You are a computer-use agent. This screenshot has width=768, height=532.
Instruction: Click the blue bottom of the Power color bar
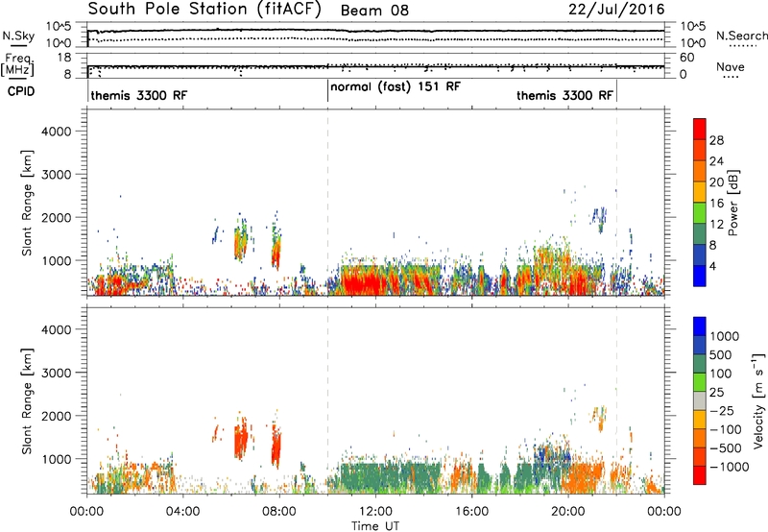(700, 276)
